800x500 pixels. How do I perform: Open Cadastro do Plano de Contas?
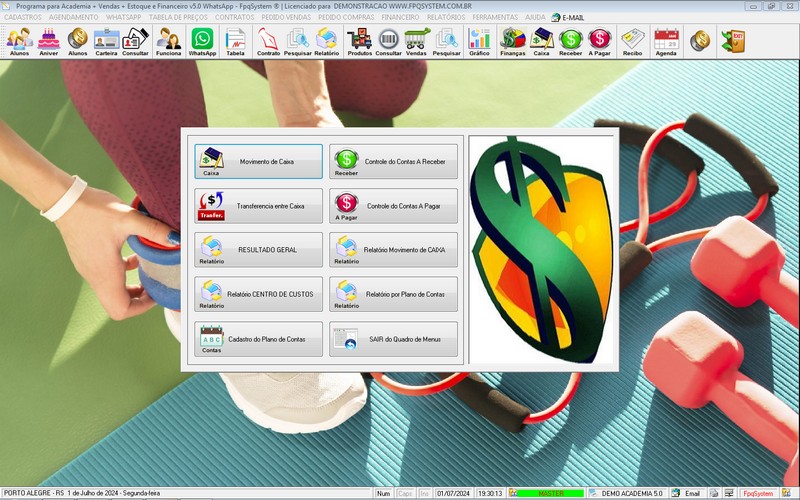[259, 340]
